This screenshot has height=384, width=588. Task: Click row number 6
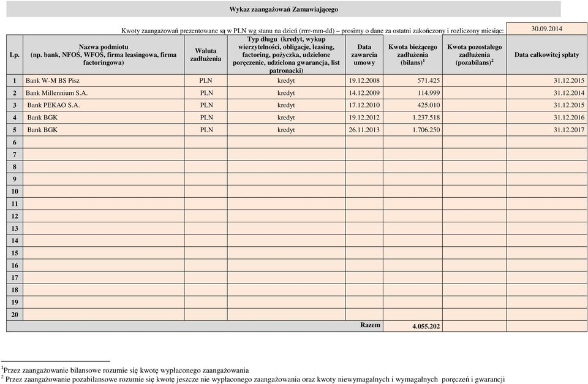15,142
